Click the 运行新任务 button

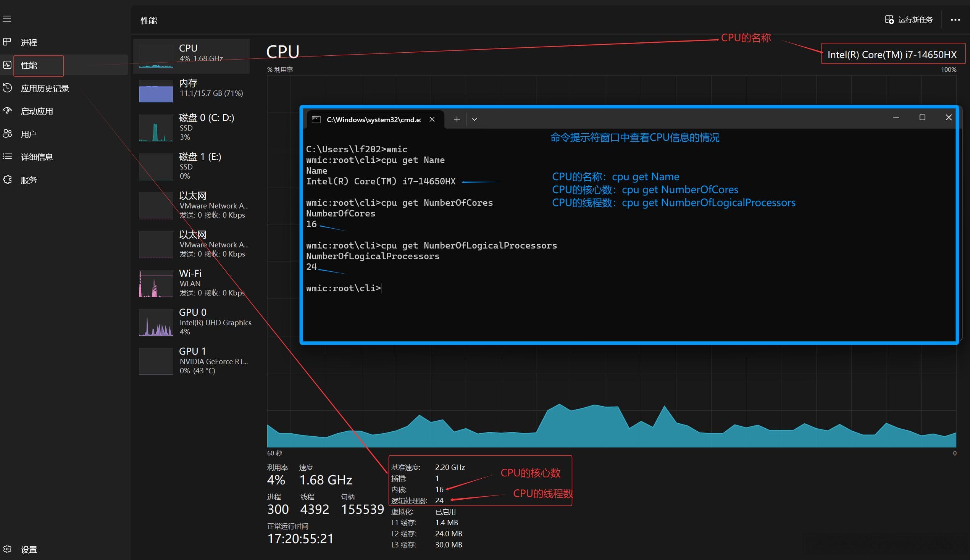[909, 19]
